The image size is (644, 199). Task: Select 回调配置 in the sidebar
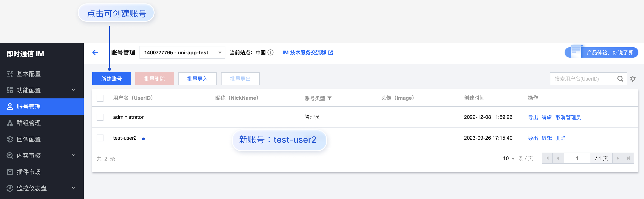point(29,139)
